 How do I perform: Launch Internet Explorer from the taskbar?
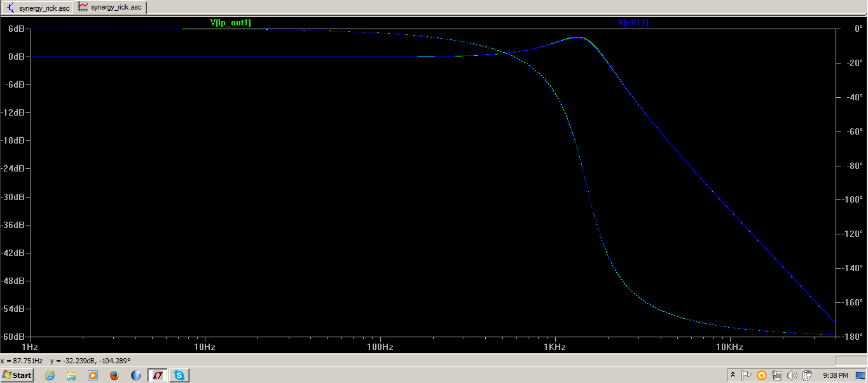pyautogui.click(x=50, y=375)
